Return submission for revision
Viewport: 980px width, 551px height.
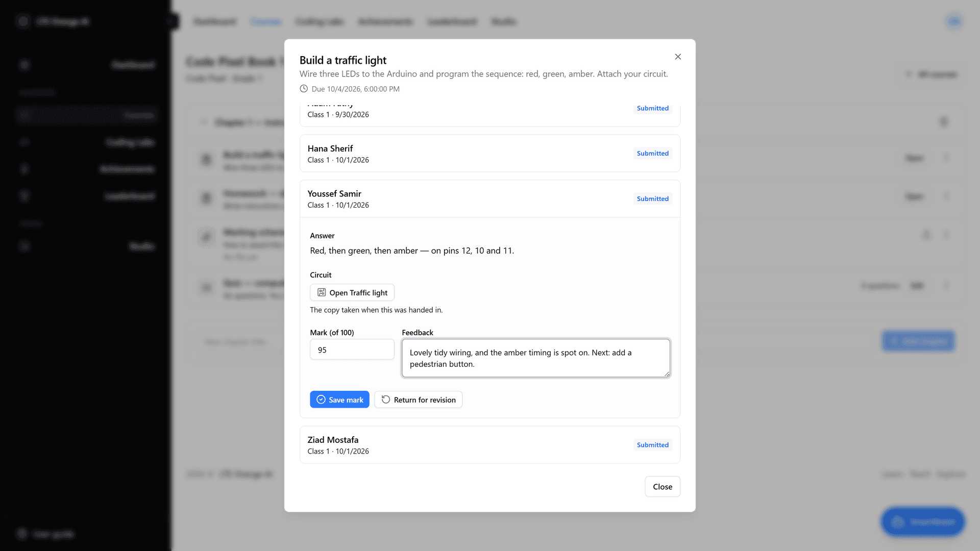coord(419,399)
